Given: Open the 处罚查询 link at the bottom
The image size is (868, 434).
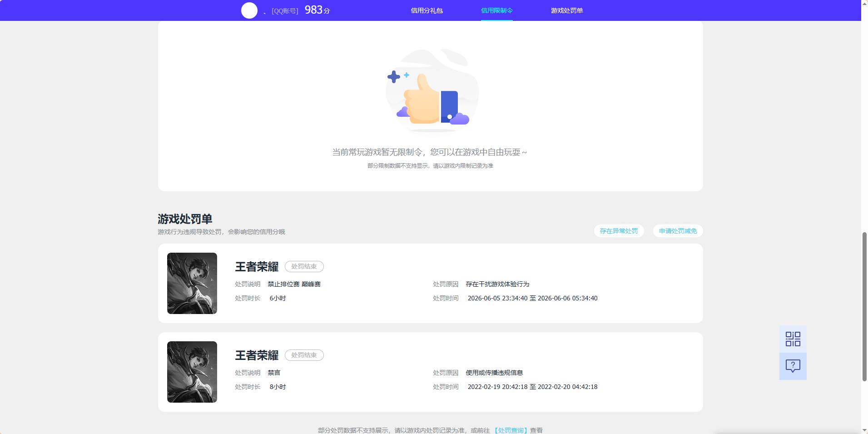Looking at the screenshot, I should click(x=511, y=430).
